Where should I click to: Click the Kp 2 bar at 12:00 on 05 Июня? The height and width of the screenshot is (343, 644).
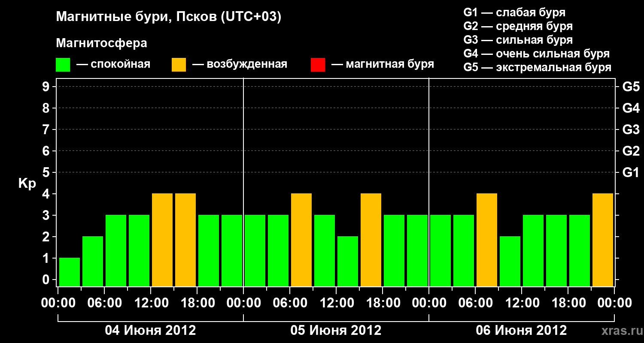[x=348, y=261]
